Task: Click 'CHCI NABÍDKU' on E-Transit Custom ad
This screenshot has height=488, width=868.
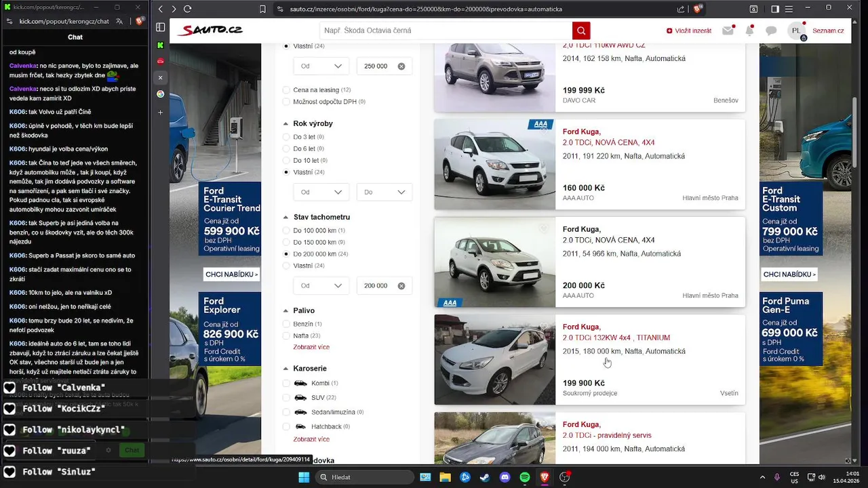Action: pos(790,274)
